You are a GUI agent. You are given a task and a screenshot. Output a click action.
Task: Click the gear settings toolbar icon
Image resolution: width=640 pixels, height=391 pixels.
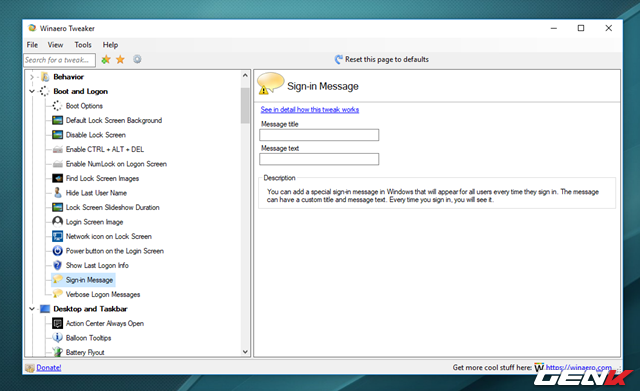[x=137, y=59]
